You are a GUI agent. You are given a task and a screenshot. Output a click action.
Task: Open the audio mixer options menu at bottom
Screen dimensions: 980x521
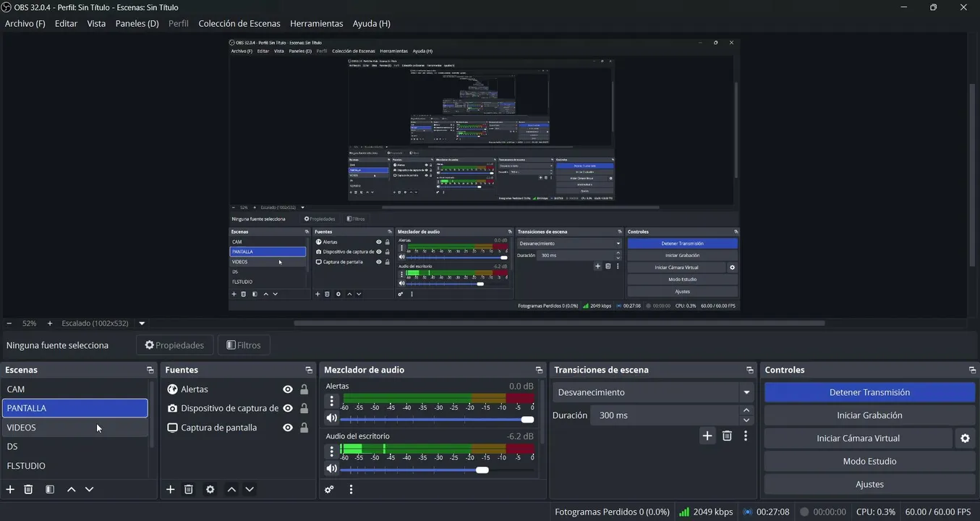click(351, 489)
